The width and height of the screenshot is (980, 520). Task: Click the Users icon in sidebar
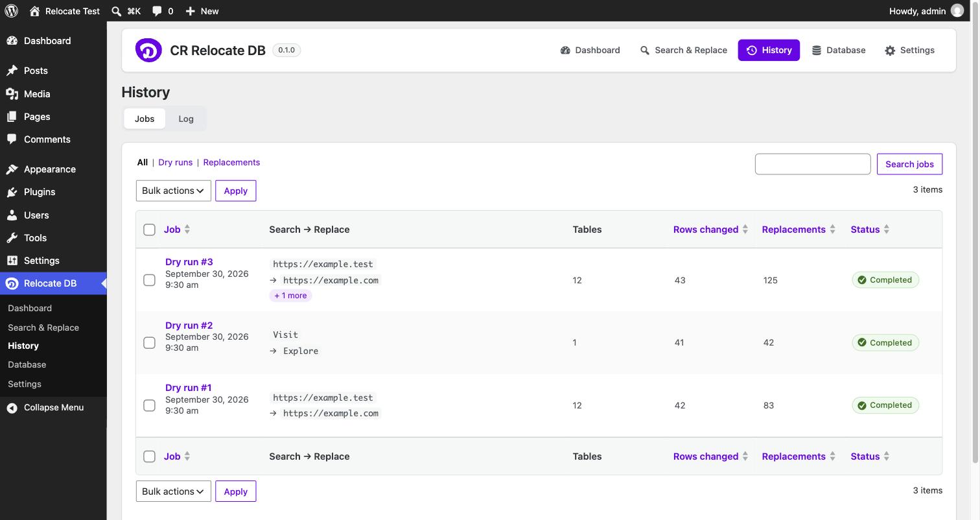[12, 215]
